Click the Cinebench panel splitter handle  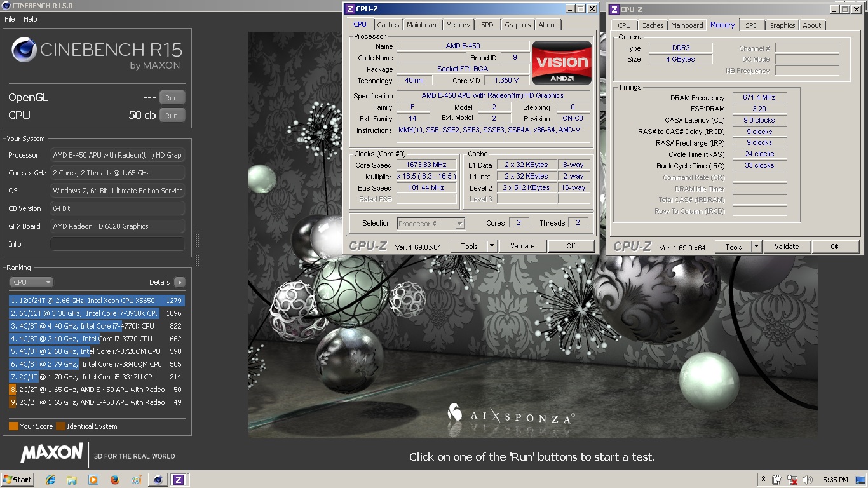coord(196,248)
